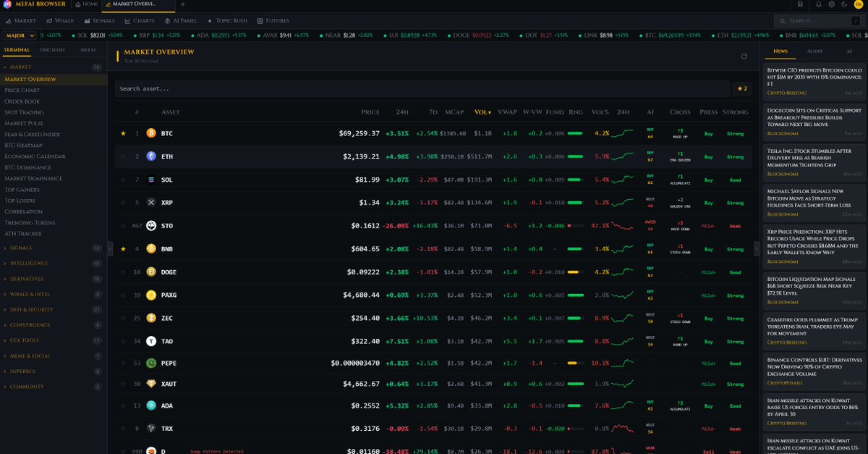The height and width of the screenshot is (454, 868).
Task: Open settings via the gear icon
Action: [x=831, y=4]
